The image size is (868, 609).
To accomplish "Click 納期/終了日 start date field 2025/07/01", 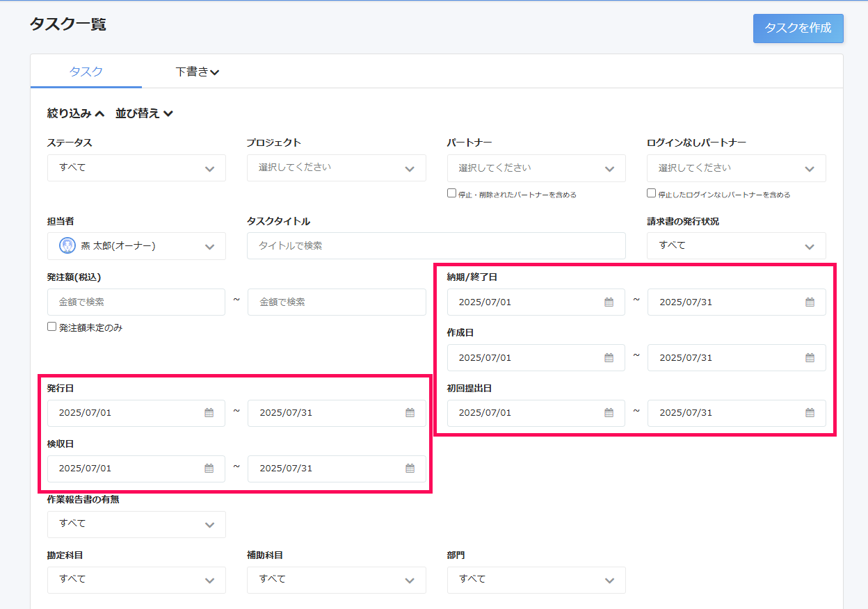I will click(x=536, y=302).
